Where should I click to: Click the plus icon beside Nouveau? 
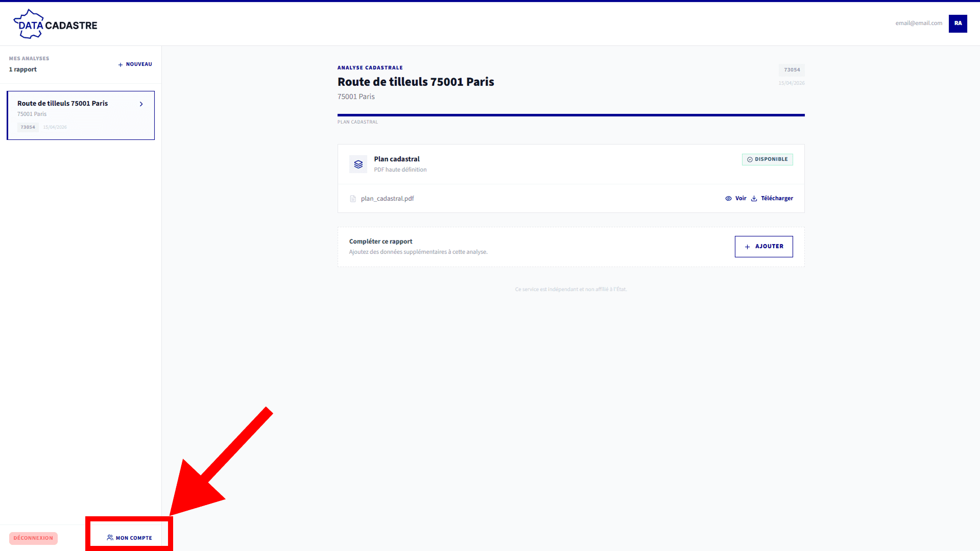(x=121, y=65)
